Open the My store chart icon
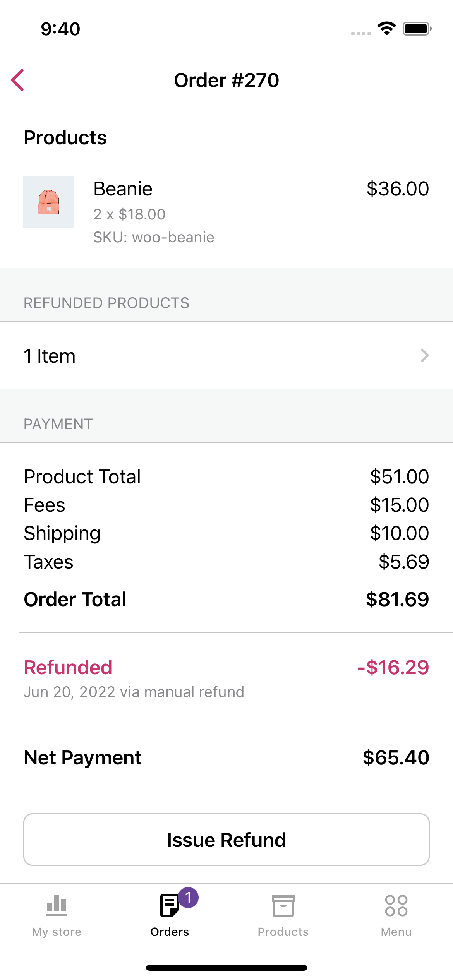 (x=57, y=905)
